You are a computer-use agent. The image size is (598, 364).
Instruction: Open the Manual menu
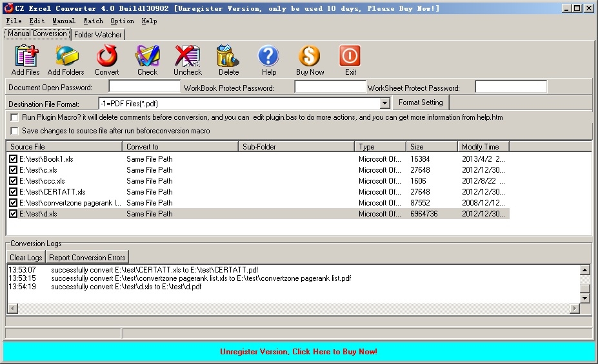pos(64,21)
